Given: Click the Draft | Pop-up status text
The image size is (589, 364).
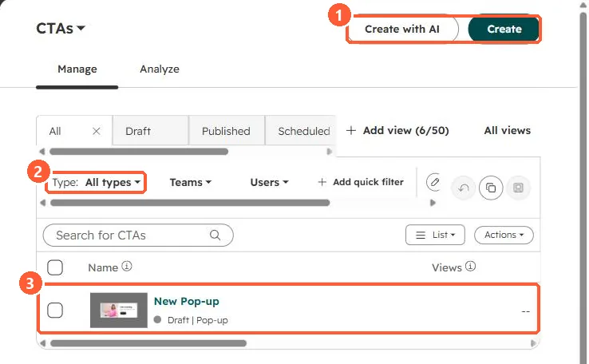Looking at the screenshot, I should 198,320.
